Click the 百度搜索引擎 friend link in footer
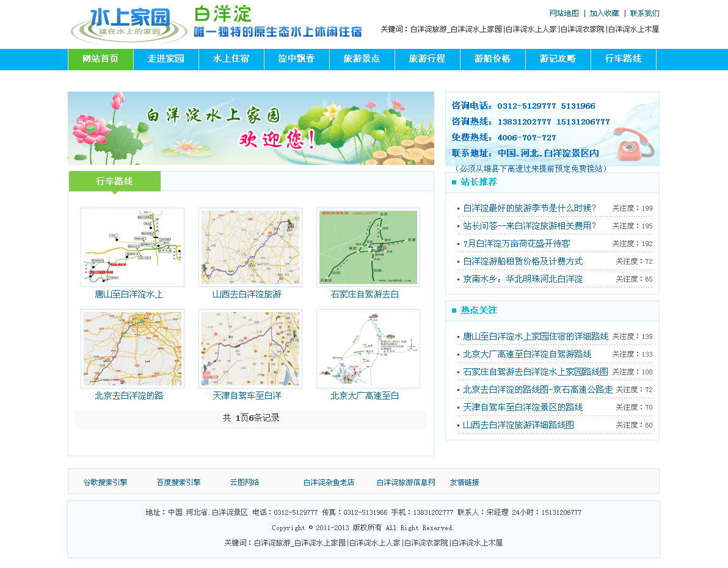Viewport: 728px width, 568px height. pos(178,482)
